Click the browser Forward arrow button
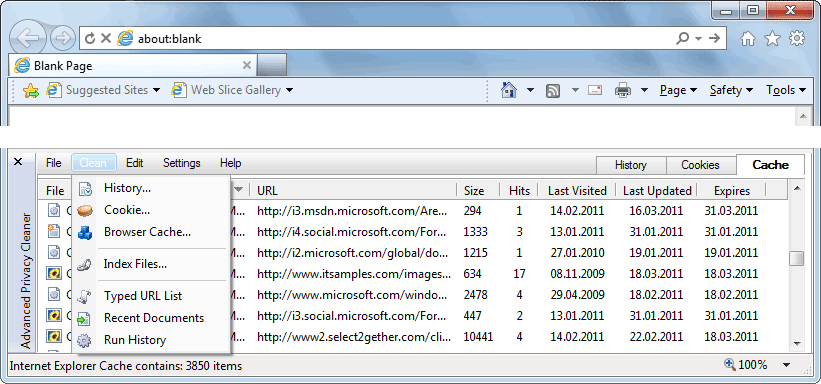The image size is (821, 384). pyautogui.click(x=63, y=38)
